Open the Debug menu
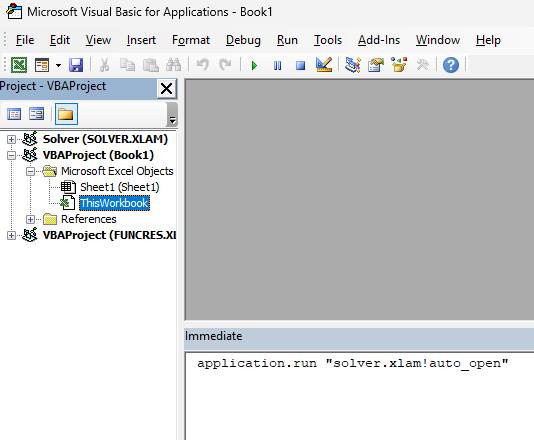Viewport: 534px width, 440px height. (243, 40)
